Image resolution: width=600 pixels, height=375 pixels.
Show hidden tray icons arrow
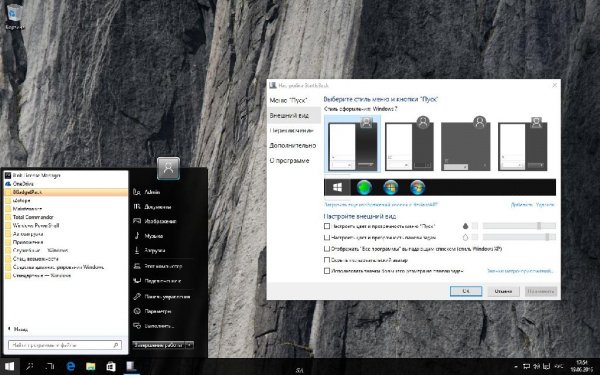(x=516, y=367)
